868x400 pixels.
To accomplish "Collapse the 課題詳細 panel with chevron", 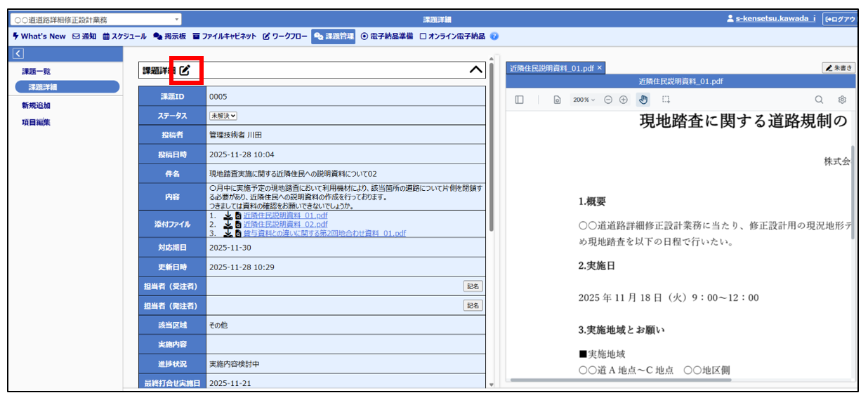I will [476, 70].
